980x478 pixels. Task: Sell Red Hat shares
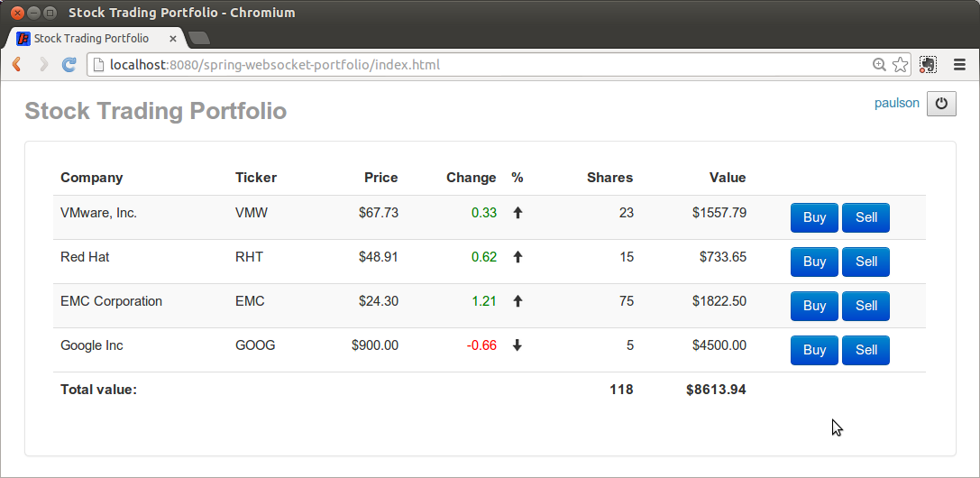click(x=866, y=262)
